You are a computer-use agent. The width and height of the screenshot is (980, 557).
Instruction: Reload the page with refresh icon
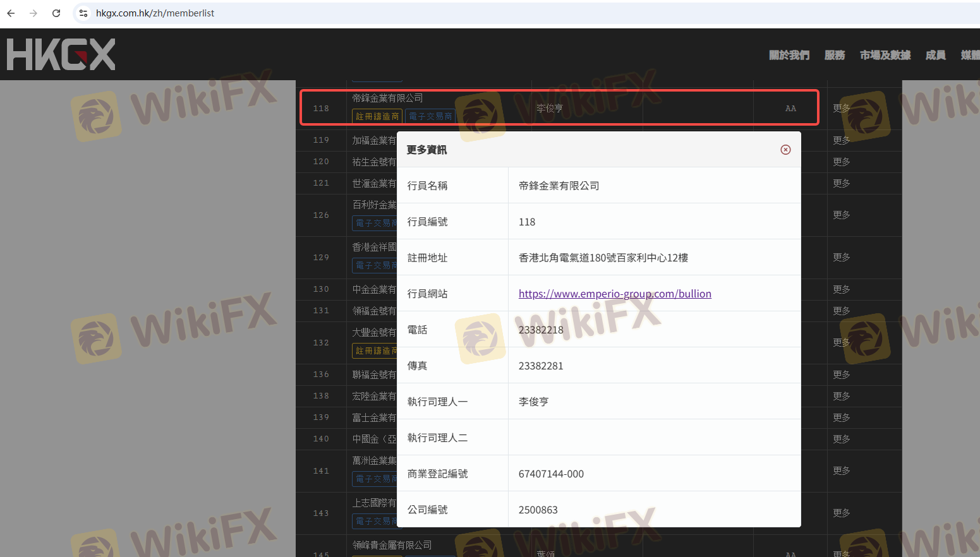pyautogui.click(x=56, y=13)
